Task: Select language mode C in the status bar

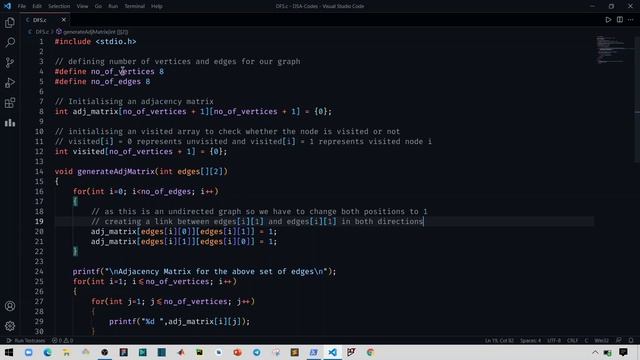Action: (586, 340)
